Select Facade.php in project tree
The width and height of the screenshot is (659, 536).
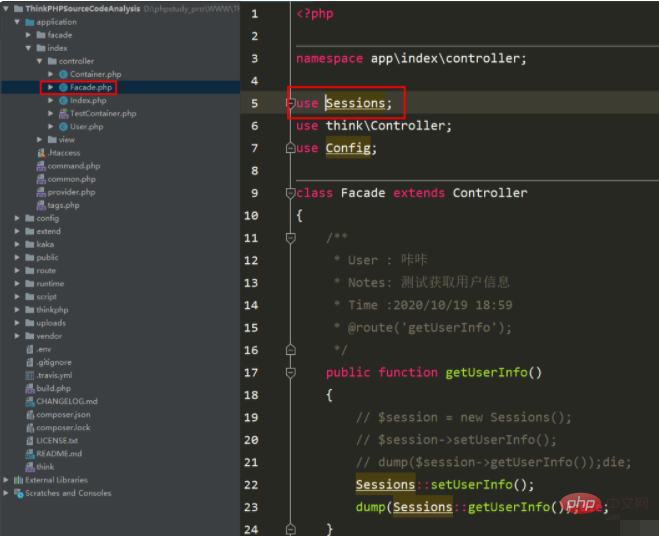91,87
